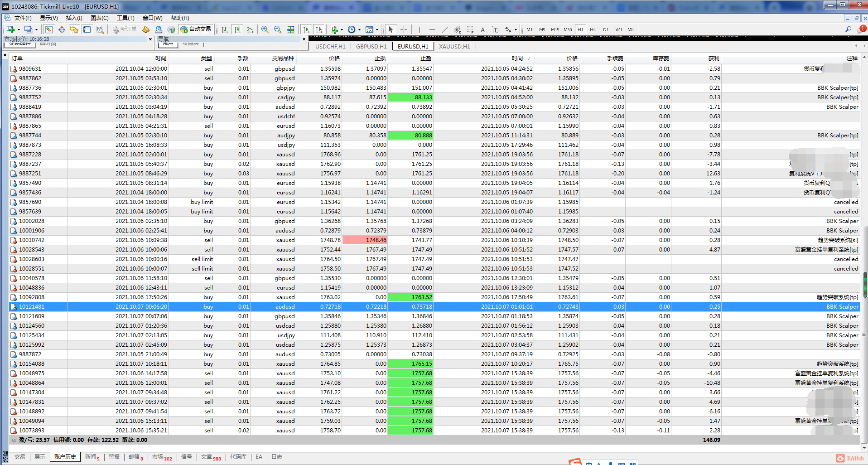Click the 新订单 new order button
868x465 pixels.
[x=125, y=29]
